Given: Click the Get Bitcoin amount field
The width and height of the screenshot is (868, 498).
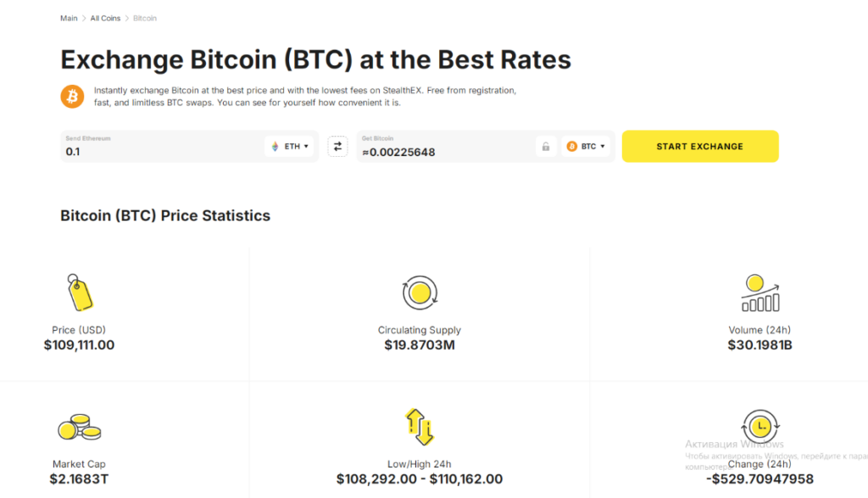Looking at the screenshot, I should 446,147.
